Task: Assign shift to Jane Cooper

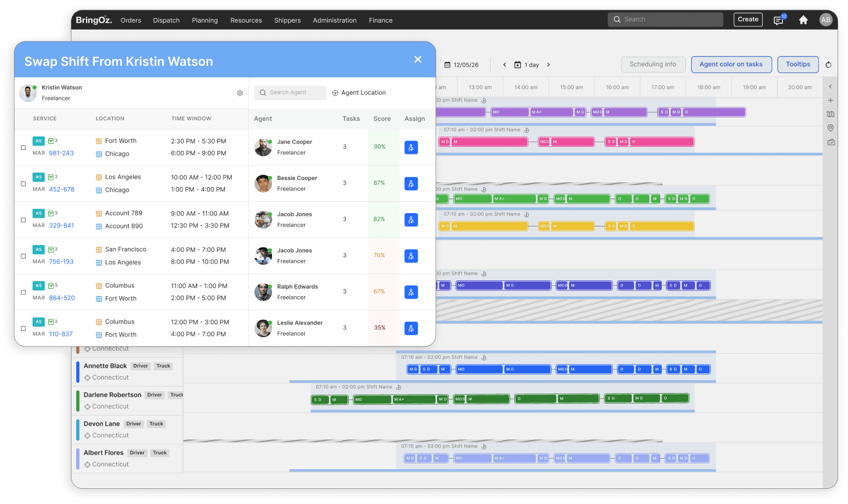Action: coord(411,147)
